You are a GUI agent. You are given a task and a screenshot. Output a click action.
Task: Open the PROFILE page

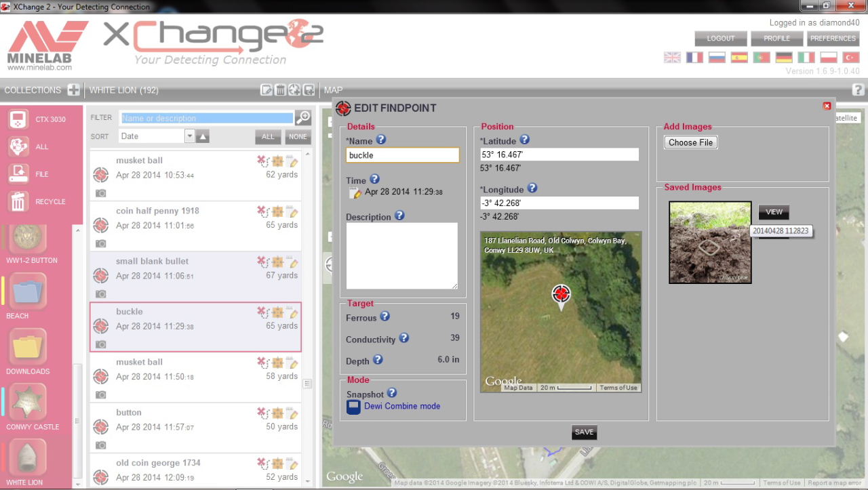777,39
